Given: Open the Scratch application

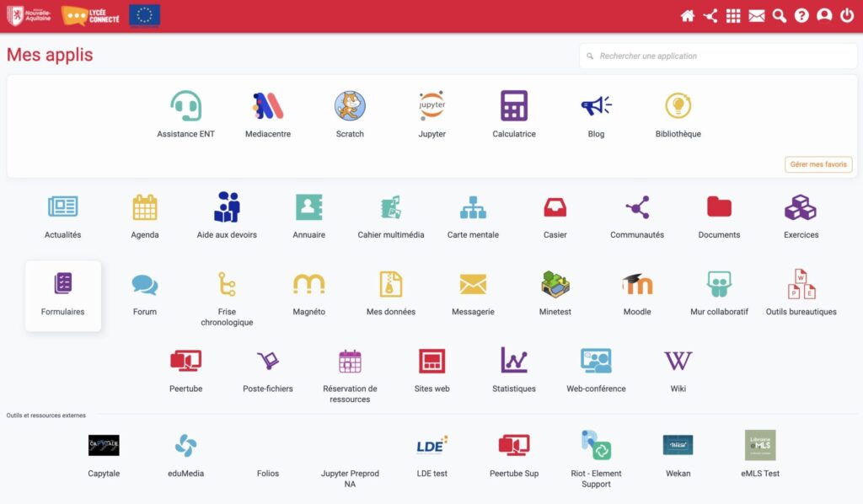Looking at the screenshot, I should [350, 107].
